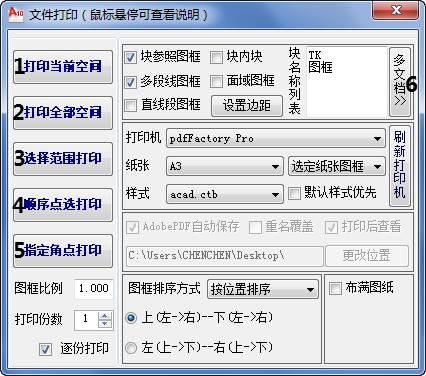The height and width of the screenshot is (376, 426).
Task: Enable the 面域图框 checkbox
Action: click(x=216, y=82)
